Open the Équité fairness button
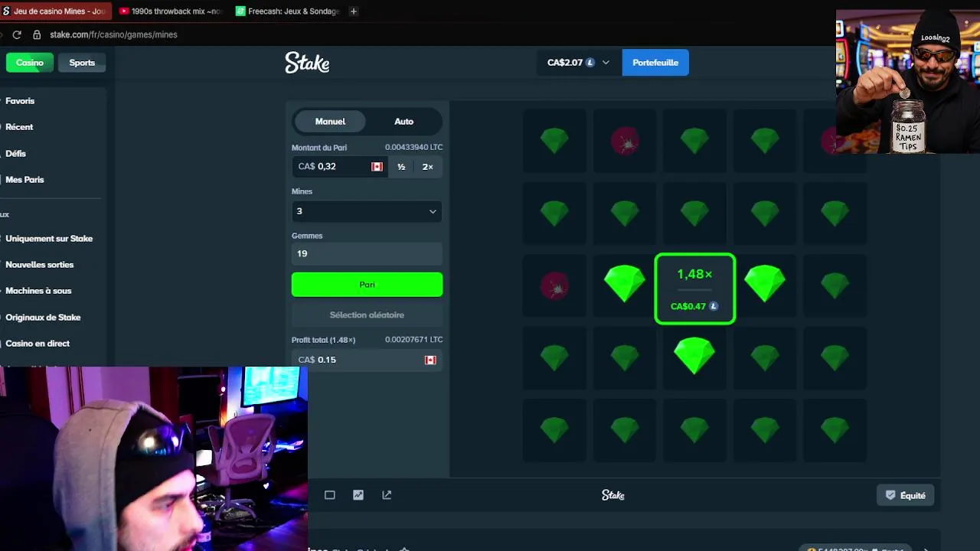 [x=905, y=496]
